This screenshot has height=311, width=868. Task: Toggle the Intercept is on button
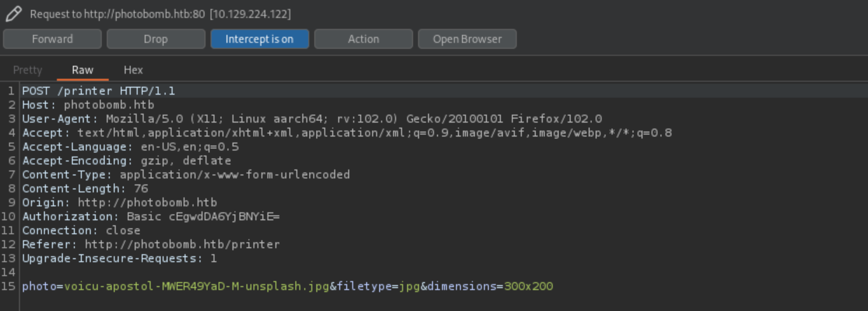(259, 39)
